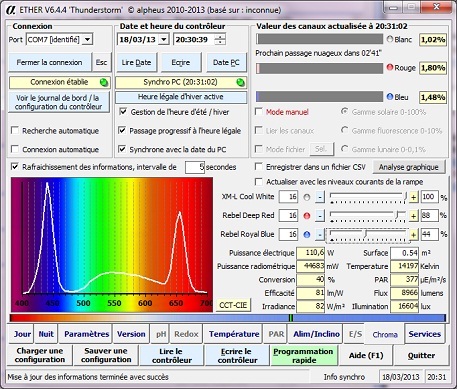Click Charger une configuration
Image resolution: width=457 pixels, height=389 pixels.
(40, 355)
